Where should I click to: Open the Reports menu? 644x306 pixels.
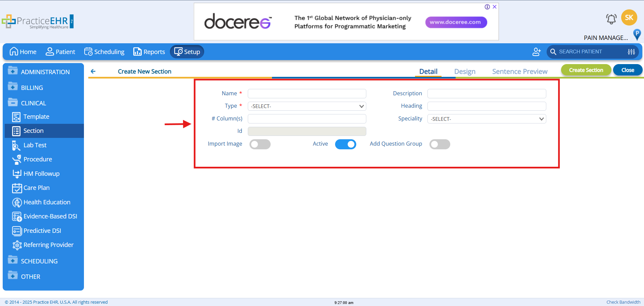[x=149, y=52]
